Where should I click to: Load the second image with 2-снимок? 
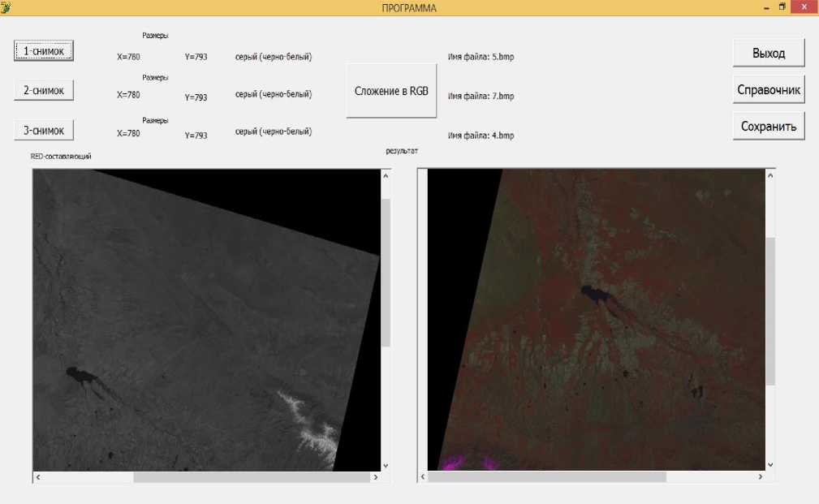(x=45, y=90)
